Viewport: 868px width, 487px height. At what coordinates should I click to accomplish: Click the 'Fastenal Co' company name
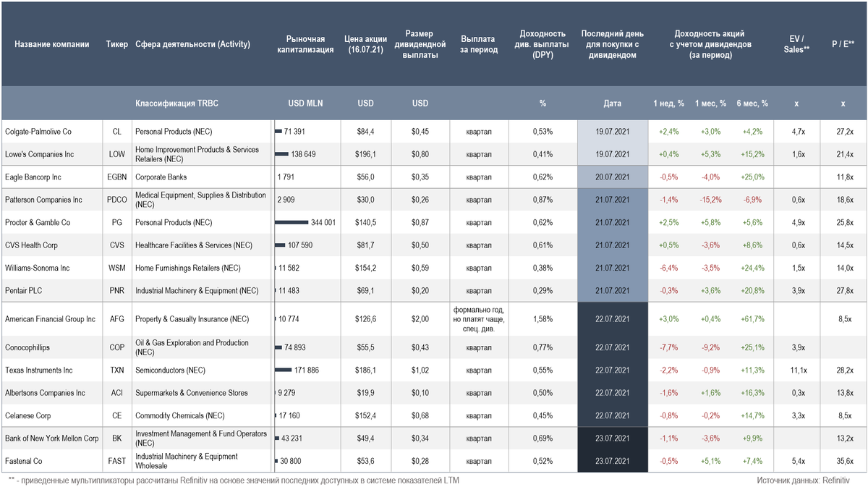pos(23,461)
